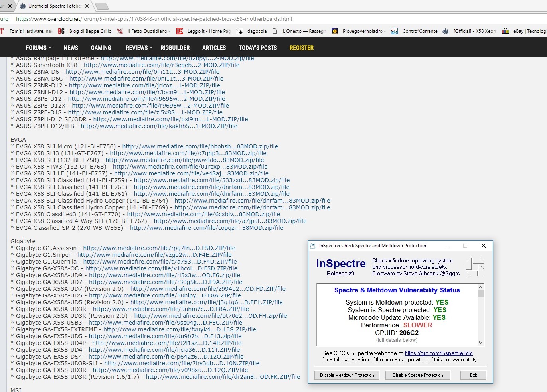This screenshot has height=392, width=547.
Task: Open Il Fatto Quotidiano bookmark
Action: coord(144,31)
